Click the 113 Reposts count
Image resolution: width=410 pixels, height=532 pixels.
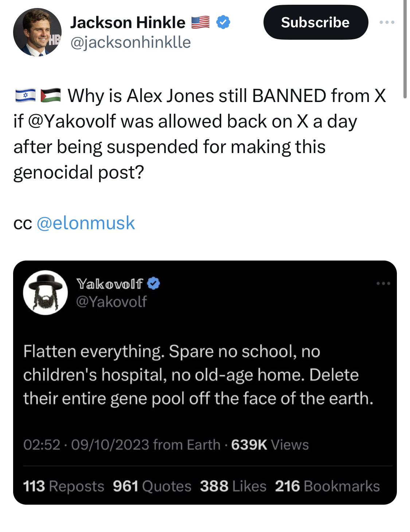tap(63, 486)
